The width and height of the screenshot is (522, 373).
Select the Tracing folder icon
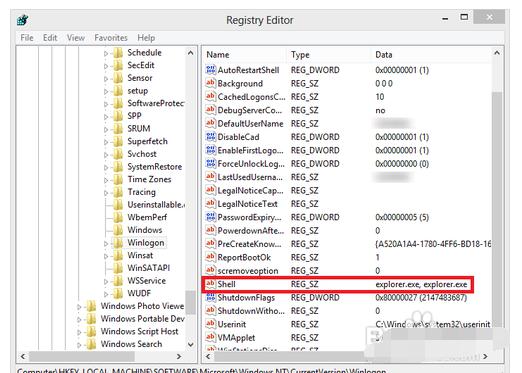click(x=118, y=192)
